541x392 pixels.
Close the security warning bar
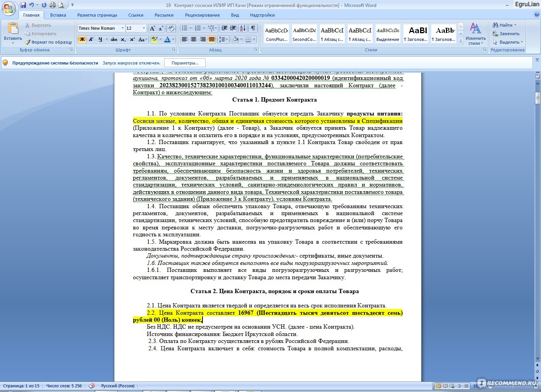537,60
